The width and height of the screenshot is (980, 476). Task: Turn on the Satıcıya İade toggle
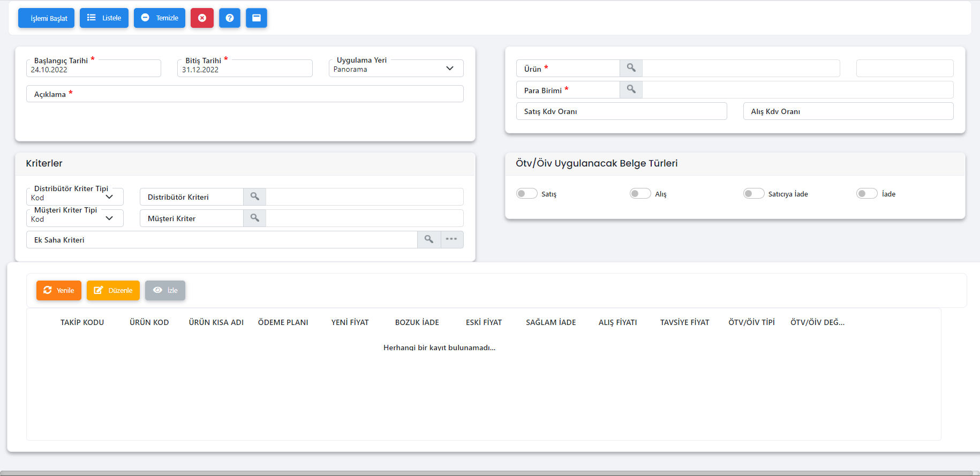point(753,193)
